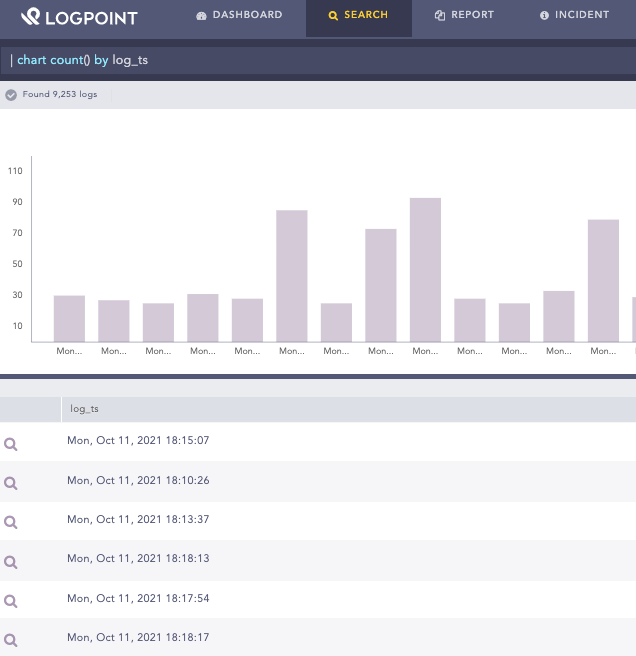636x656 pixels.
Task: Open the Dashboard tab
Action: [x=240, y=16]
